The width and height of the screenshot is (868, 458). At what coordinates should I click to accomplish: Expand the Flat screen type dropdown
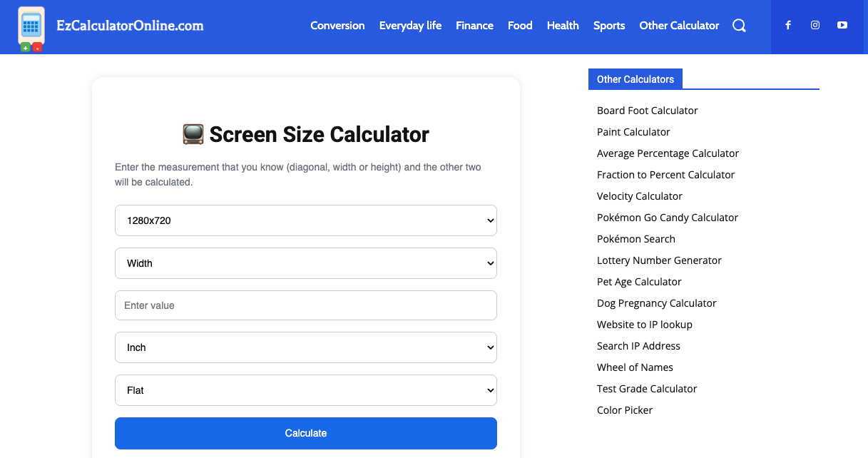point(305,390)
